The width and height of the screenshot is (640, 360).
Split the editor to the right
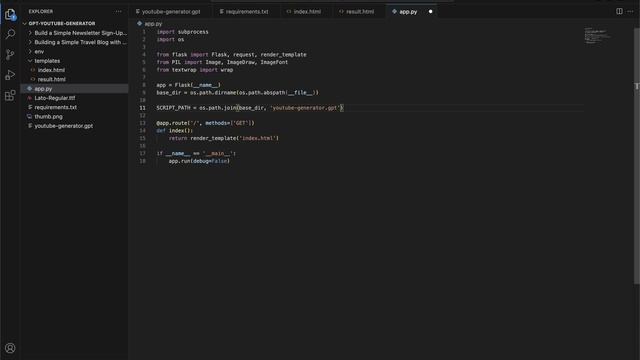[619, 11]
